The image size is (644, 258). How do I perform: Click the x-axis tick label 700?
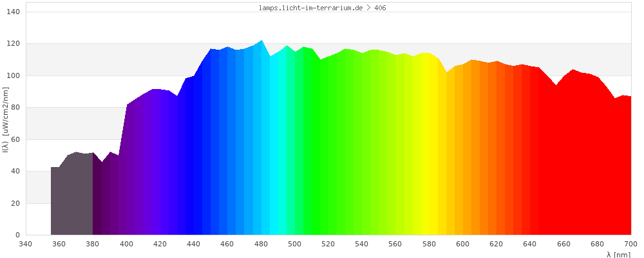[x=630, y=244]
